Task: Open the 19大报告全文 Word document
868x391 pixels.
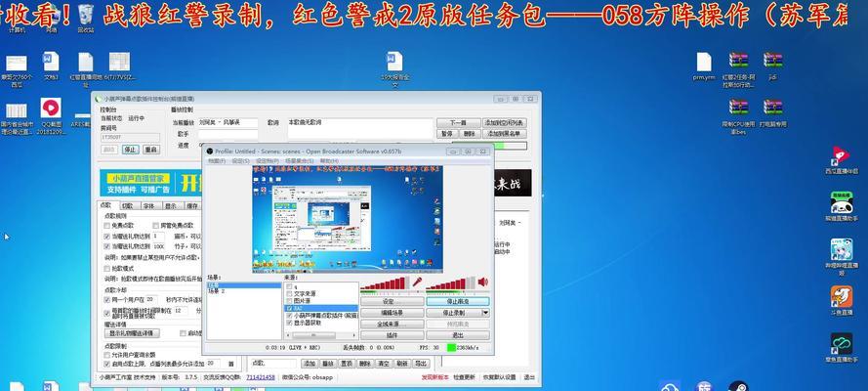Action: point(394,69)
